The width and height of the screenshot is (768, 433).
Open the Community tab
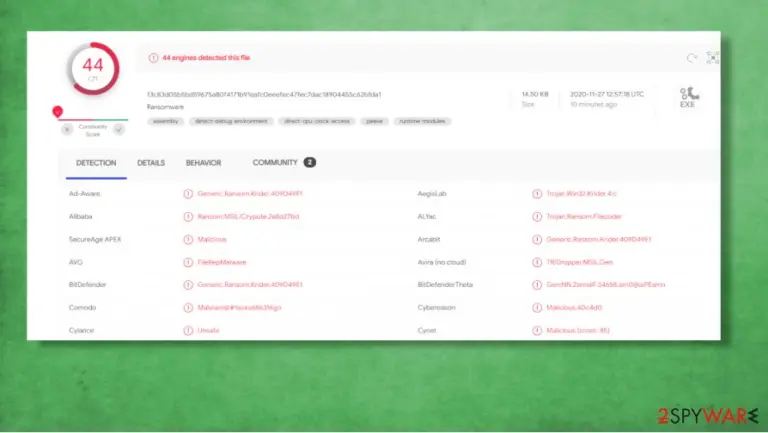coord(275,163)
